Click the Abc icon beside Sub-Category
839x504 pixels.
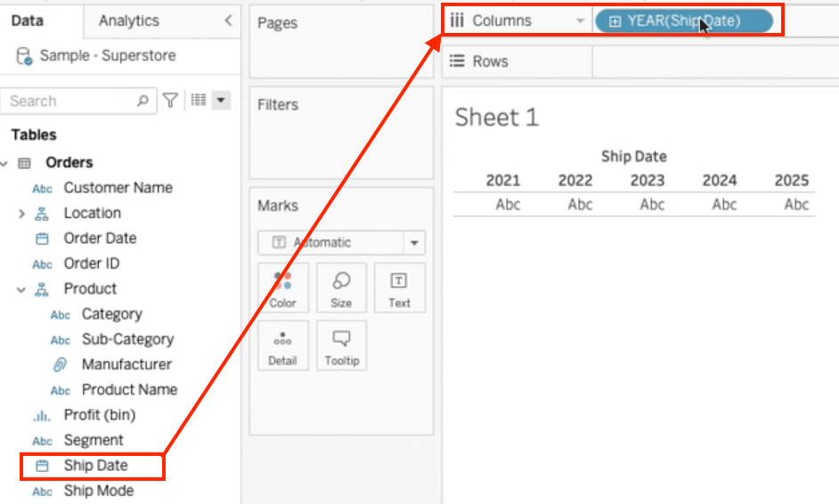point(61,340)
